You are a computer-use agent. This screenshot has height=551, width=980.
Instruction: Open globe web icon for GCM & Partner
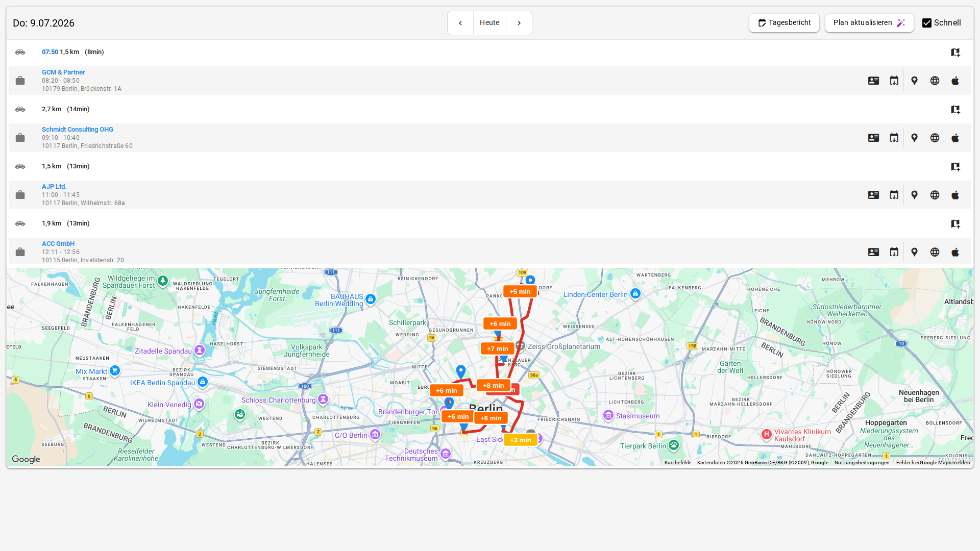tap(935, 81)
